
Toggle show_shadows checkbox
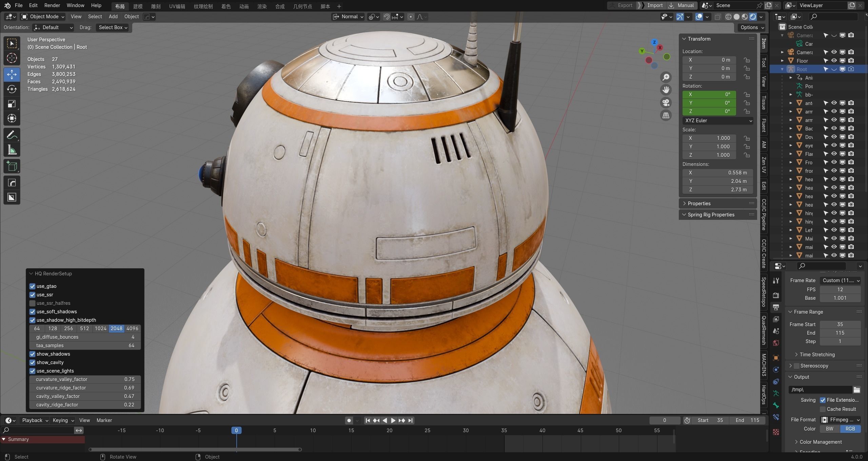click(x=33, y=354)
